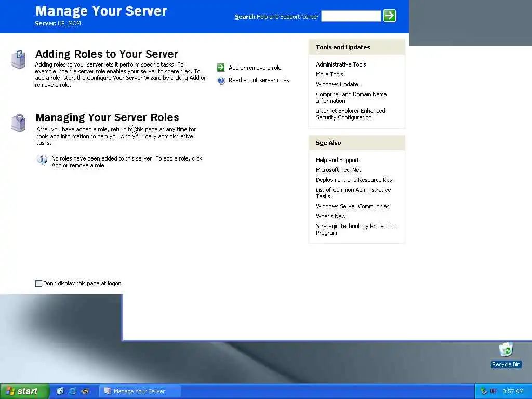Click the red OFF tray indicator
The width and height of the screenshot is (532, 399).
494,391
